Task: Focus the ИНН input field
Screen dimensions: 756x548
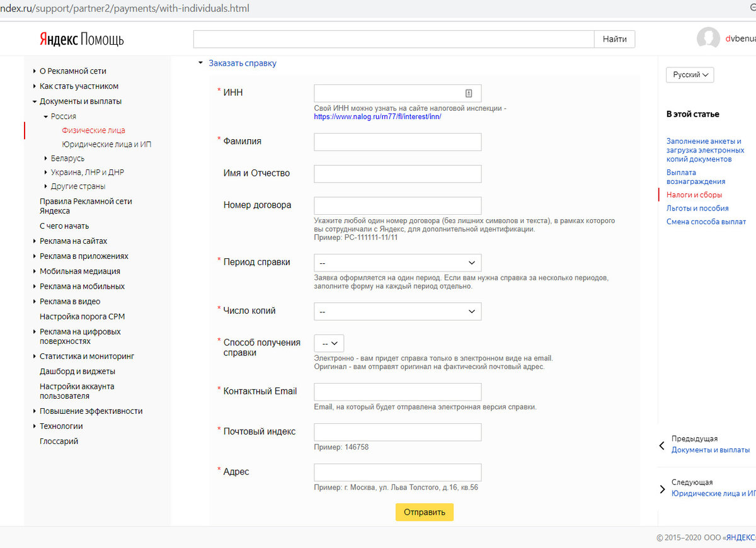Action: click(398, 93)
